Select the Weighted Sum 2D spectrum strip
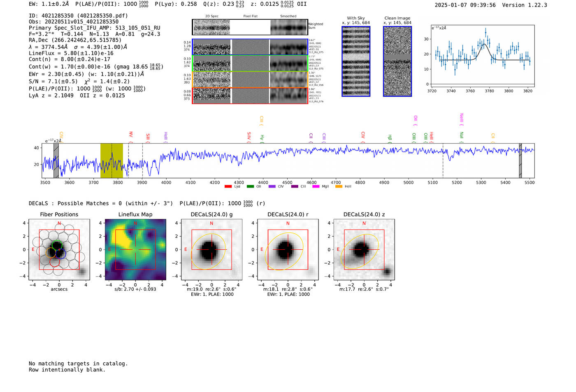This screenshot has height=392, width=576. click(x=250, y=27)
